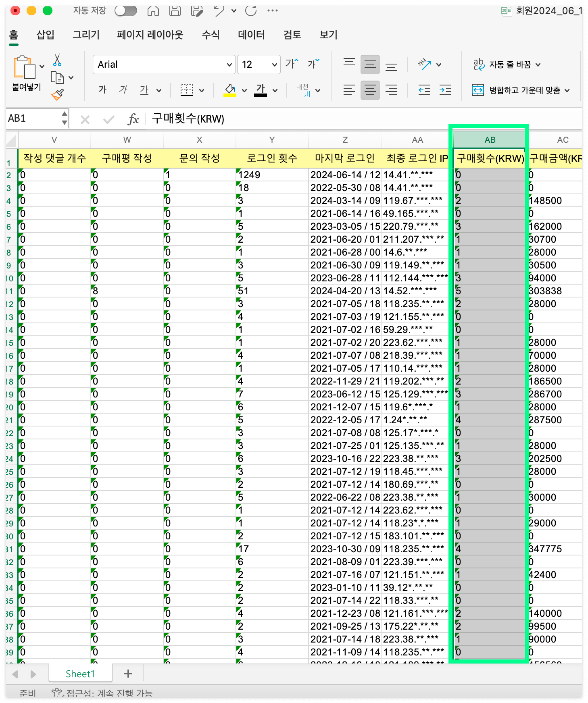Click the Save As pencil-disk icon
Screen dimensions: 588x703
coord(197,11)
